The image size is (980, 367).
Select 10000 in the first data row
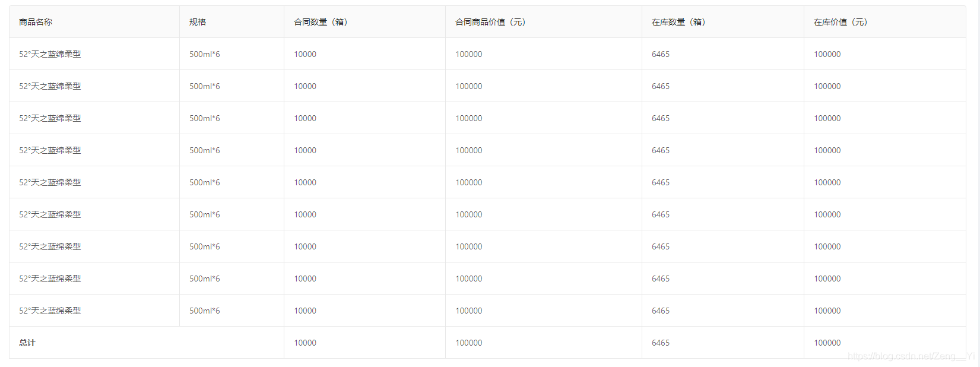tap(305, 54)
